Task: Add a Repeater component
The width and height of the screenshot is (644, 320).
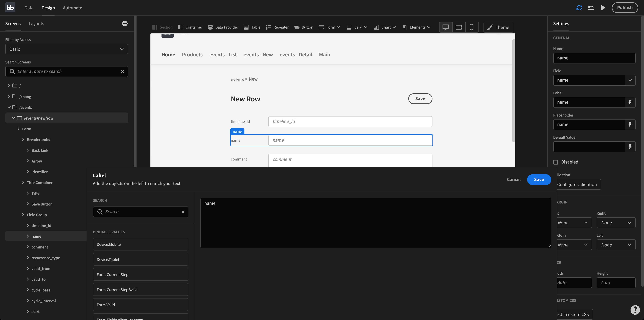Action: pyautogui.click(x=277, y=27)
